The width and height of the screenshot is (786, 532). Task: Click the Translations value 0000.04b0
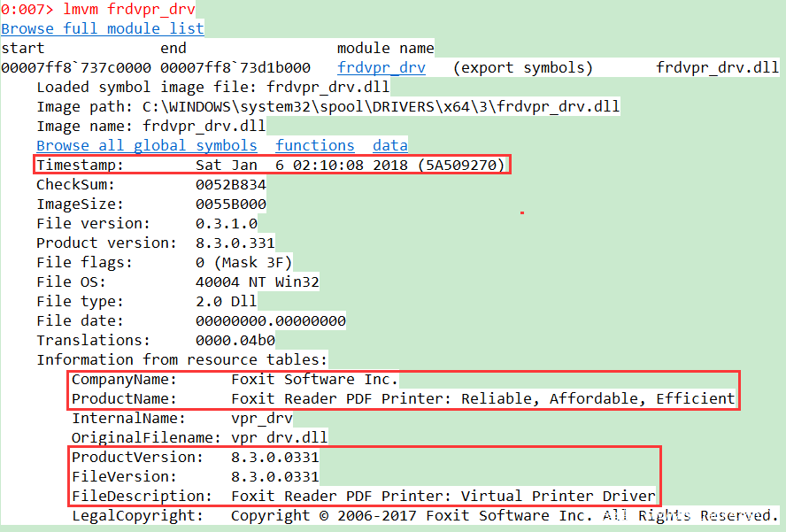click(235, 340)
